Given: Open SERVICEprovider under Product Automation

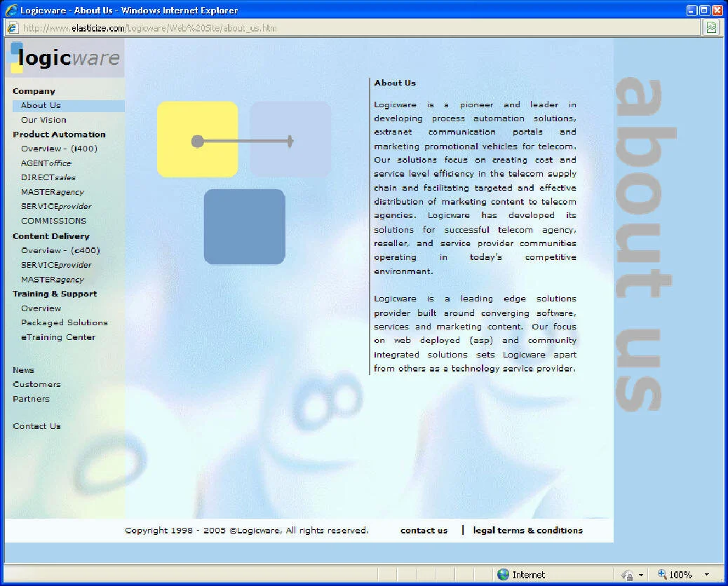Looking at the screenshot, I should coord(56,206).
